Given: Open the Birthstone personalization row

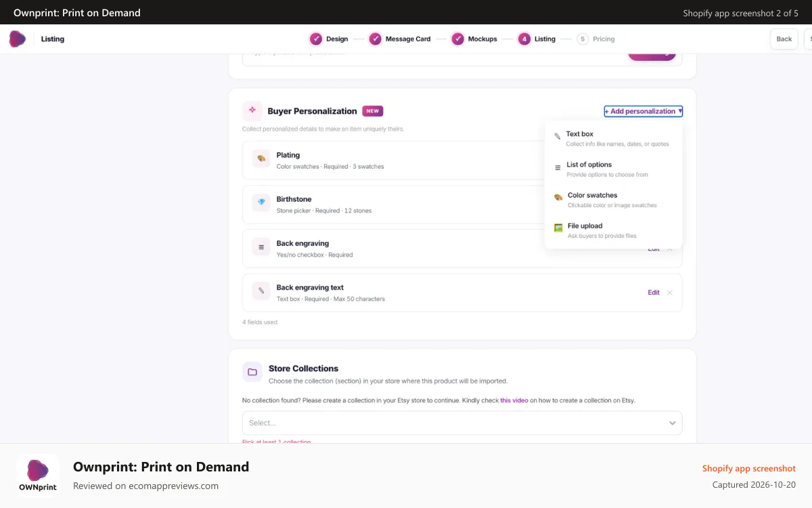Looking at the screenshot, I should 462,205.
